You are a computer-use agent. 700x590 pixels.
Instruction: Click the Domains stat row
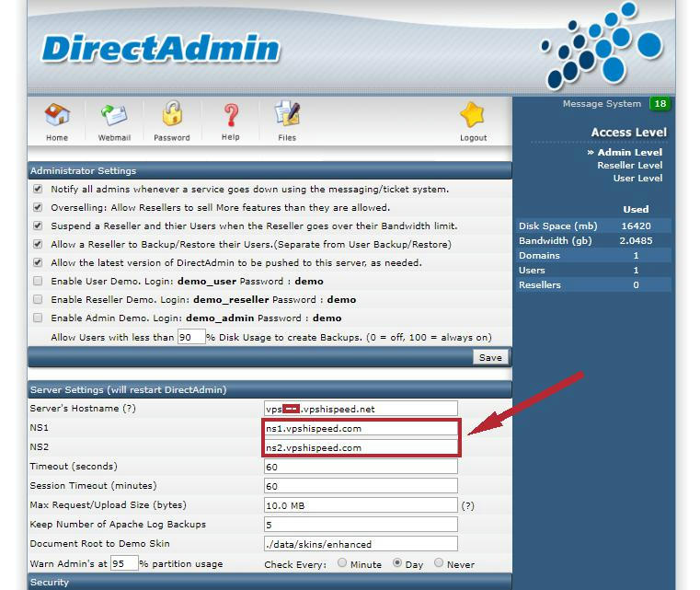(x=593, y=256)
